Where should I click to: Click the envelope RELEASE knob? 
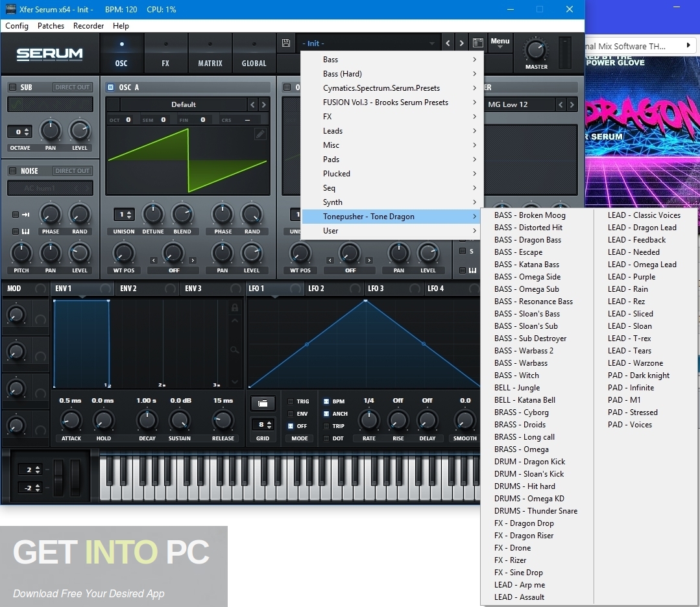(x=223, y=420)
